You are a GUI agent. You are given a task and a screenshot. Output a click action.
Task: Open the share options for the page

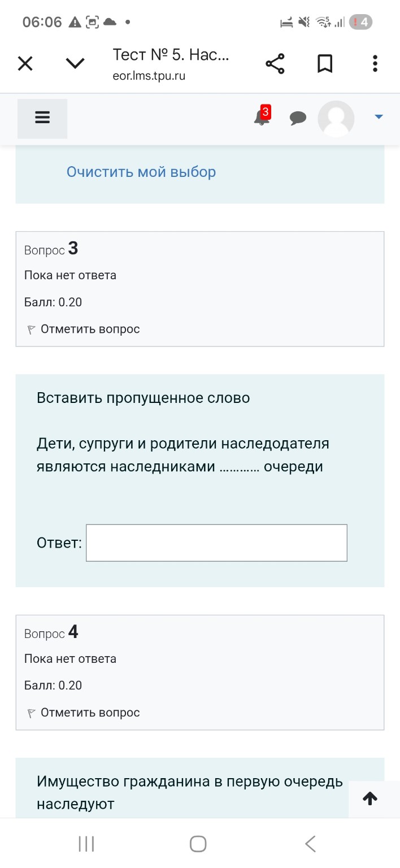click(x=275, y=63)
